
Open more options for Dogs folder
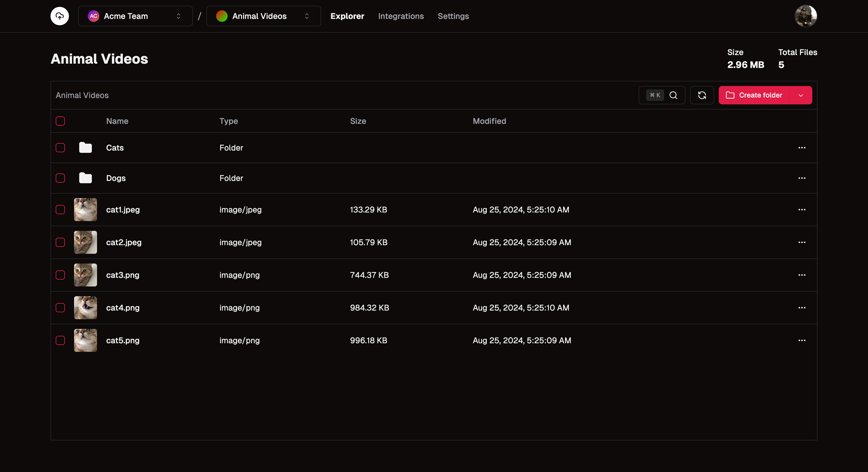point(802,178)
